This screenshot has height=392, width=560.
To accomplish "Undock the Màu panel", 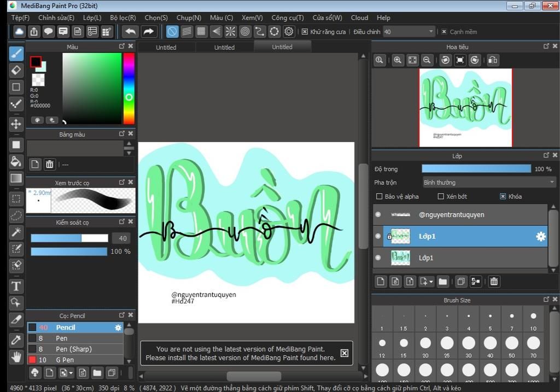I will 122,46.
